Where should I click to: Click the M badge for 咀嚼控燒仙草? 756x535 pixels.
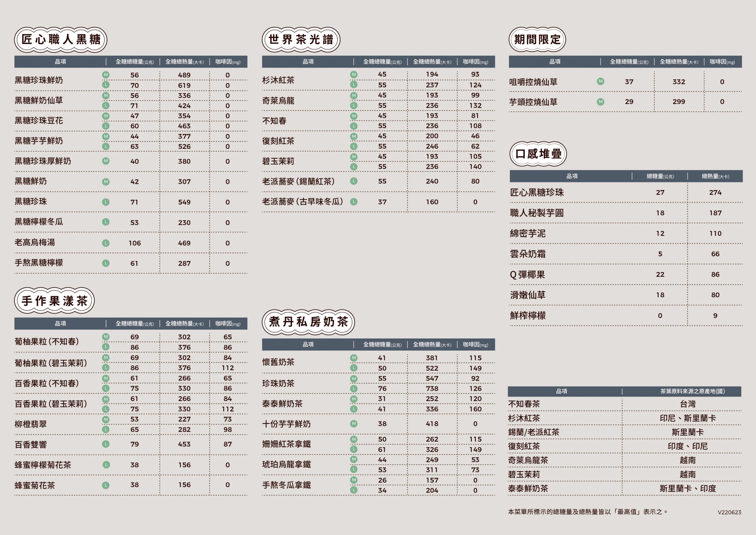click(601, 81)
